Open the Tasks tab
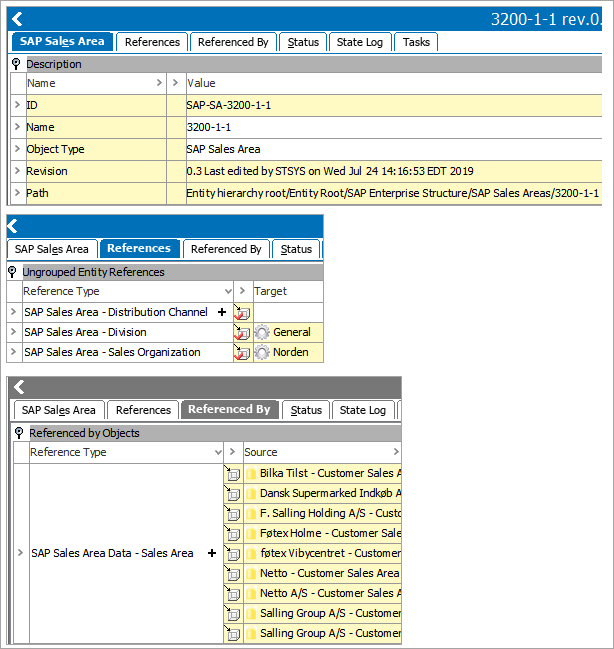 click(x=416, y=42)
